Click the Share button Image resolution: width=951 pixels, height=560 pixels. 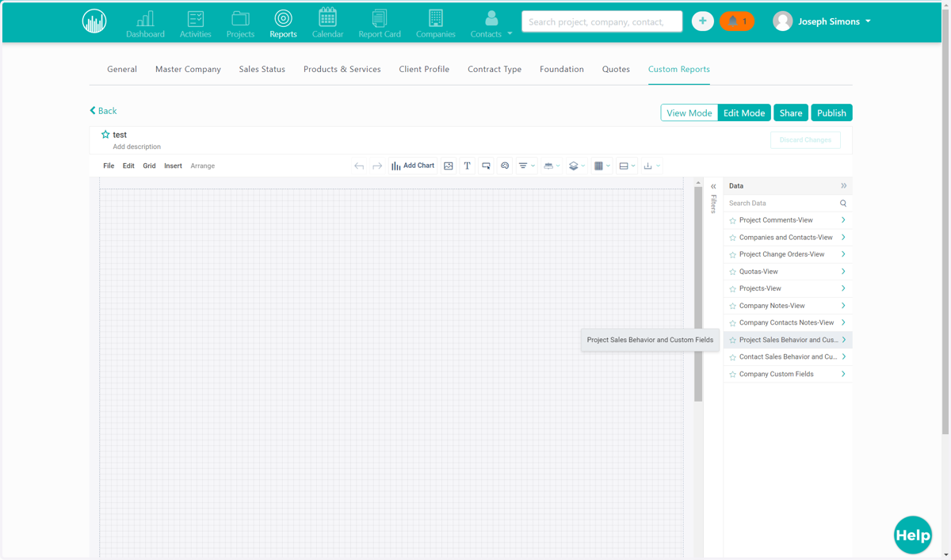pyautogui.click(x=791, y=112)
